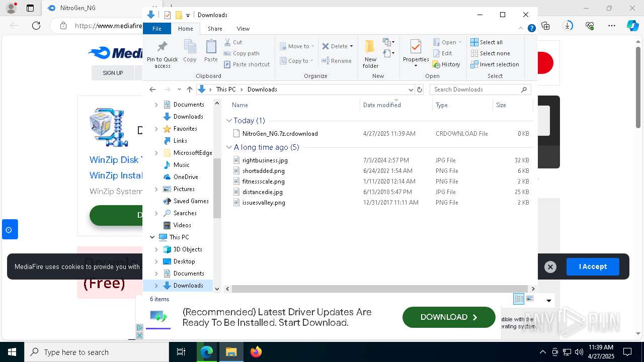Switch to details view layout icon

519,299
